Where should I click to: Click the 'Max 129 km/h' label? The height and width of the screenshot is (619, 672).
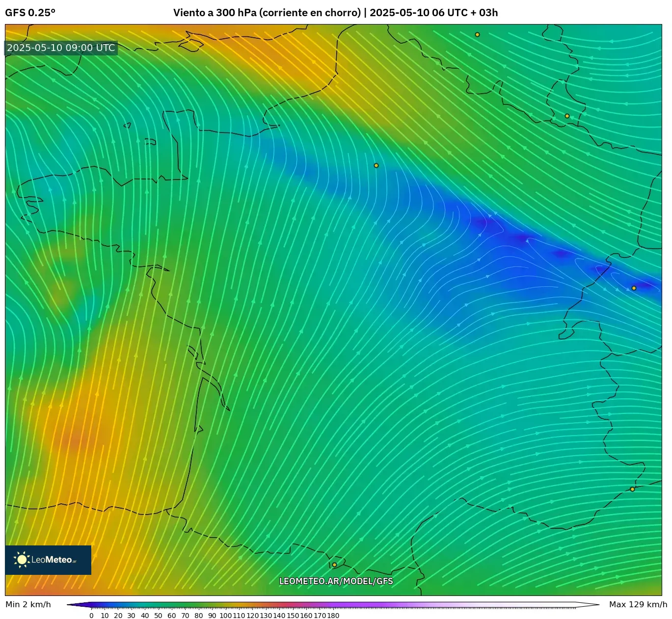tap(638, 604)
